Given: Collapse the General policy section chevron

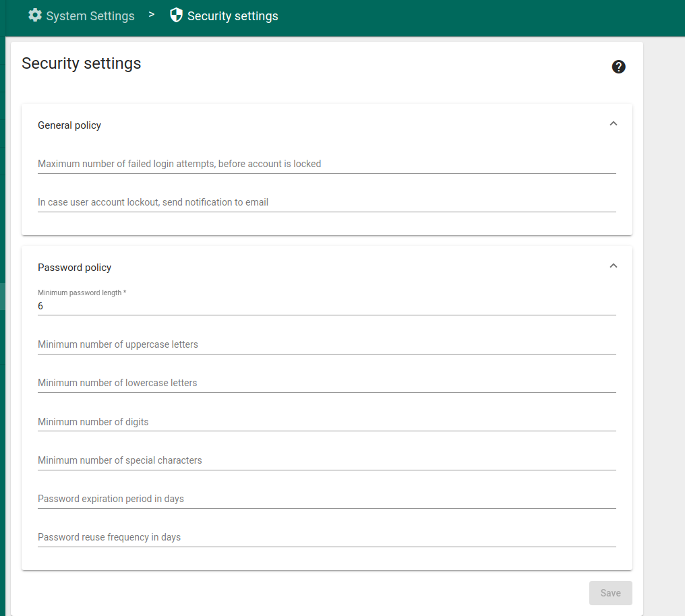Looking at the screenshot, I should (x=614, y=123).
